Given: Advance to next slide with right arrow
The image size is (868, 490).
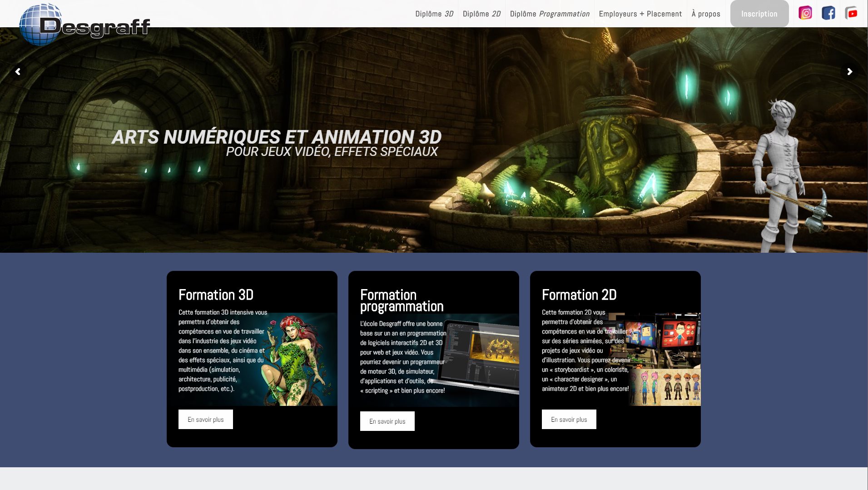Looking at the screenshot, I should 850,71.
